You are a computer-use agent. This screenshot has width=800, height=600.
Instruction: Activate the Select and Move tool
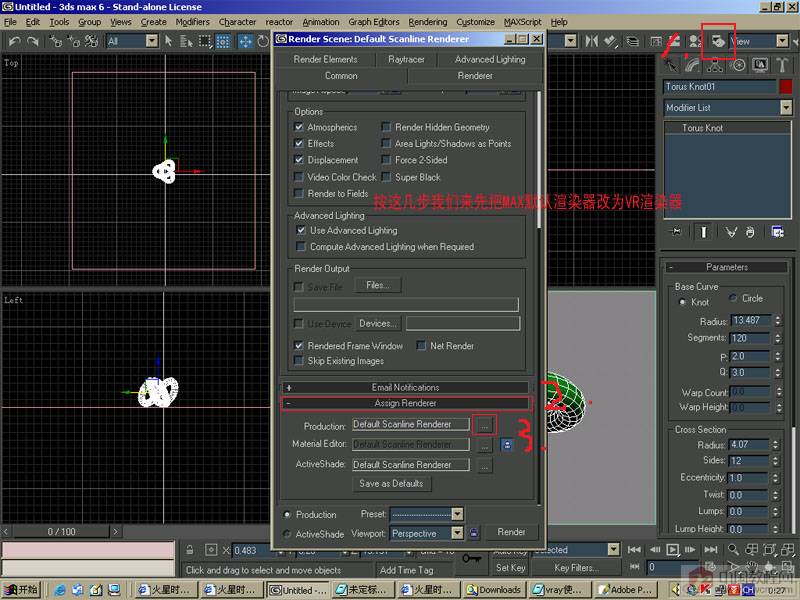click(245, 41)
